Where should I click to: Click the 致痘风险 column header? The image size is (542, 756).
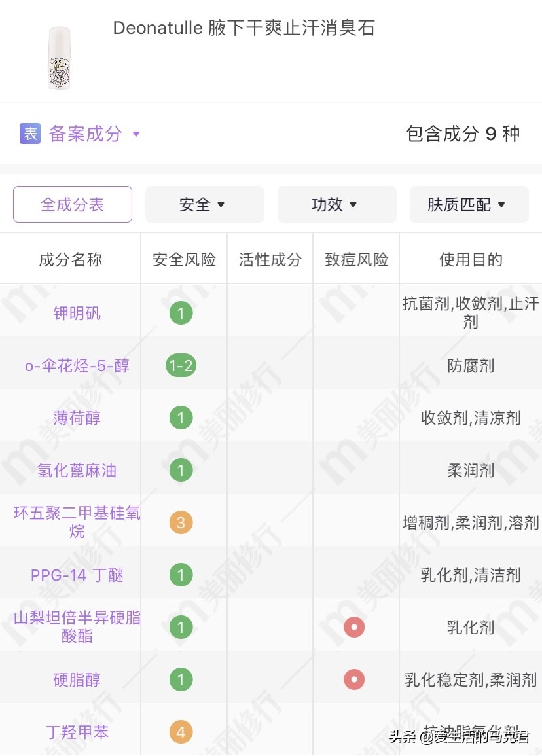click(355, 259)
